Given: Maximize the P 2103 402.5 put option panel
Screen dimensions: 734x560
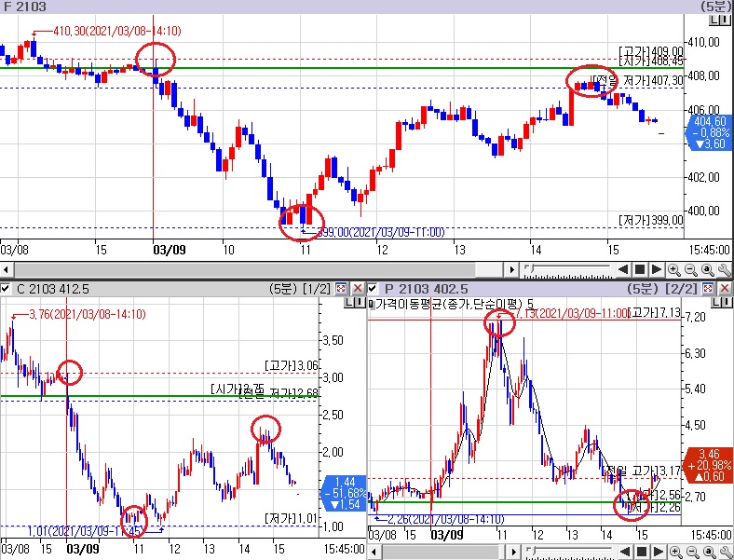Looking at the screenshot, I should pyautogui.click(x=708, y=289).
